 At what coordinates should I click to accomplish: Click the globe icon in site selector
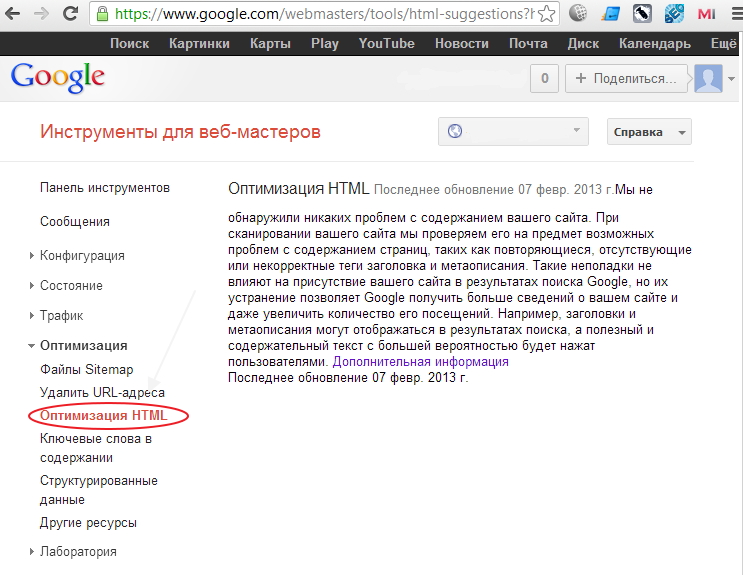(455, 130)
